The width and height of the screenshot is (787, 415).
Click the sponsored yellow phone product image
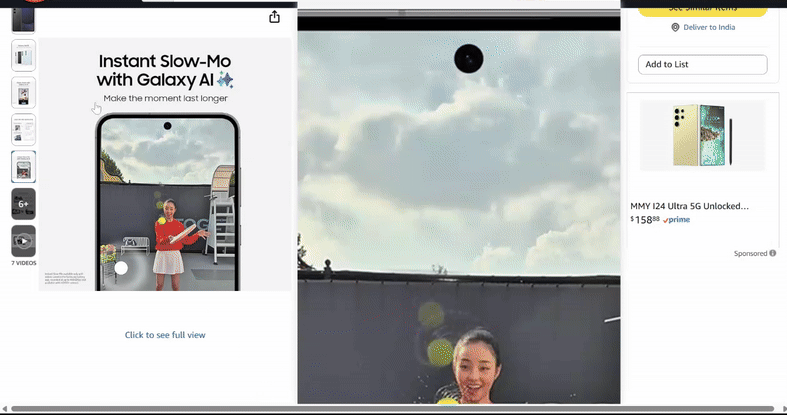[x=702, y=135]
